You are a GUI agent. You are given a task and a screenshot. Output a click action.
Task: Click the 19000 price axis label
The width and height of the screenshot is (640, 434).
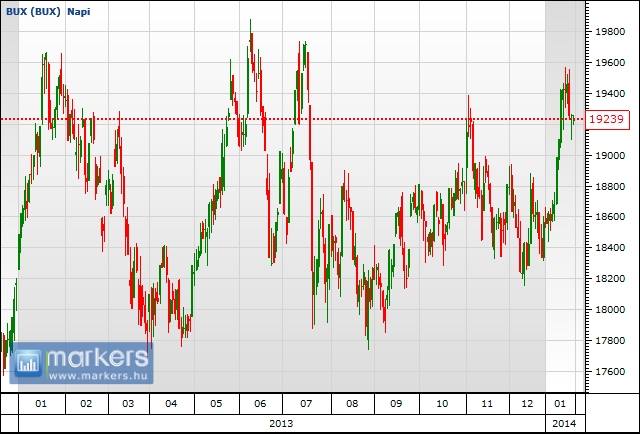click(610, 156)
